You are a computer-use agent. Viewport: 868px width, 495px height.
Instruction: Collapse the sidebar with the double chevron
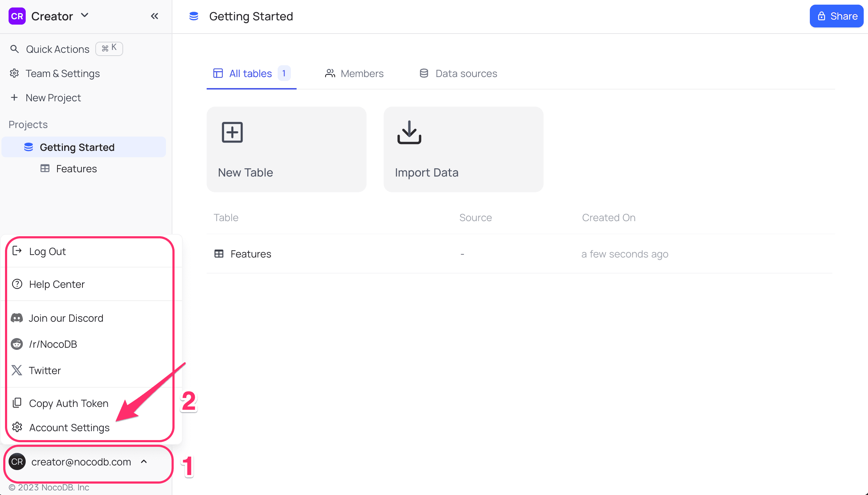[155, 16]
